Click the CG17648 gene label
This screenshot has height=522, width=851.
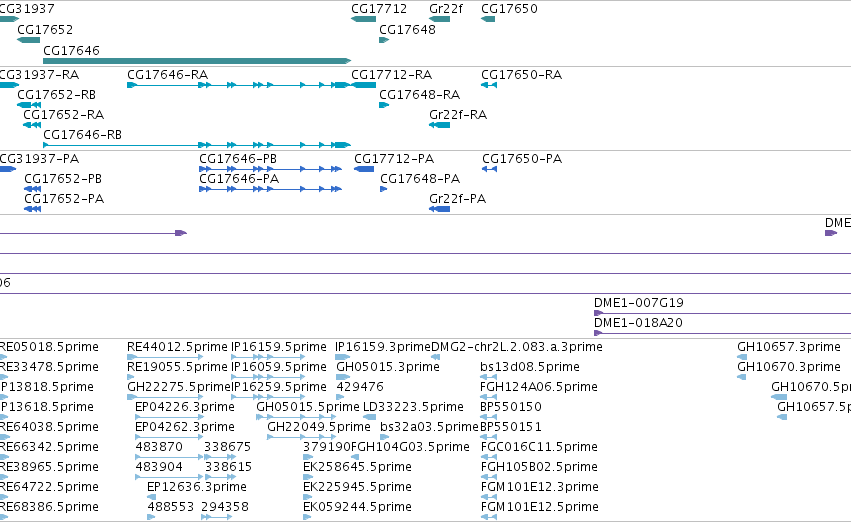pos(407,30)
